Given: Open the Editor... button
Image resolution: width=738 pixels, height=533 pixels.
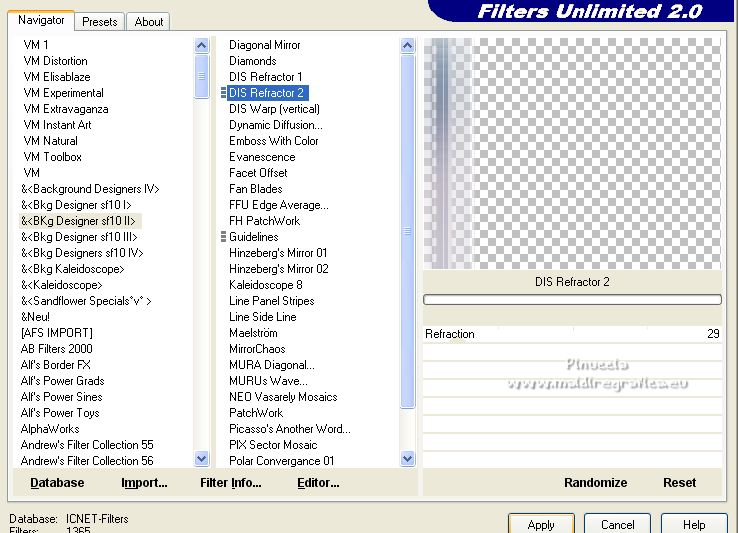Looking at the screenshot, I should (x=318, y=483).
